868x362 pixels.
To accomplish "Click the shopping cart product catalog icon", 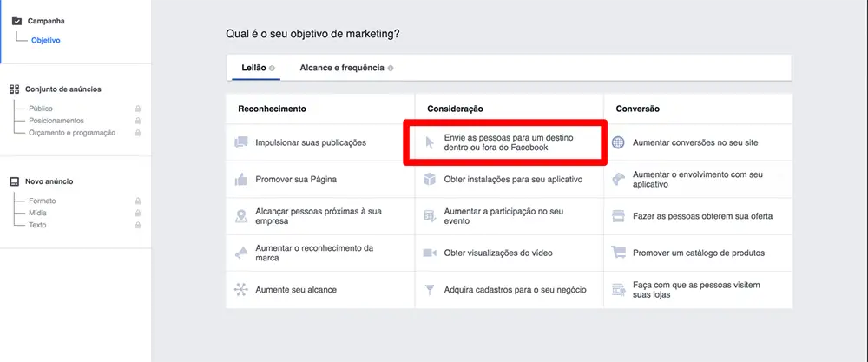I will 618,253.
